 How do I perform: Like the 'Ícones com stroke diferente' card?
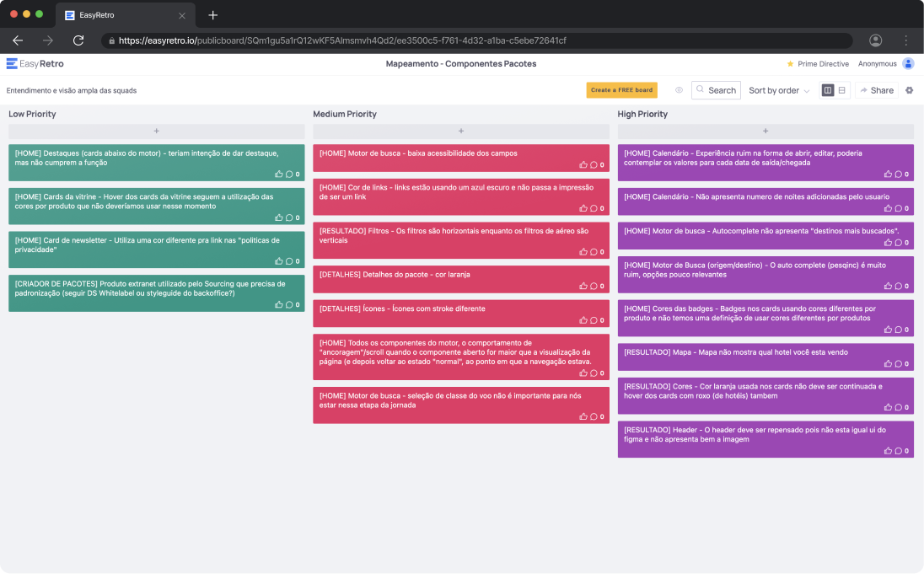coord(583,320)
